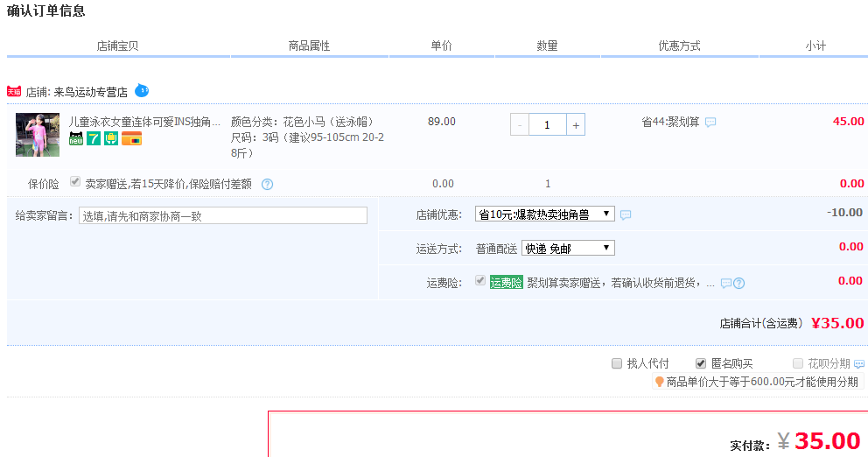
Task: Click the 匿名购买 label text
Action: coord(731,363)
